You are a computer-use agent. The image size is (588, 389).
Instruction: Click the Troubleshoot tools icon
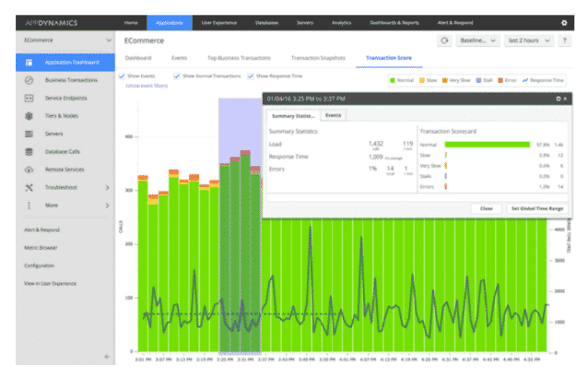click(x=29, y=187)
